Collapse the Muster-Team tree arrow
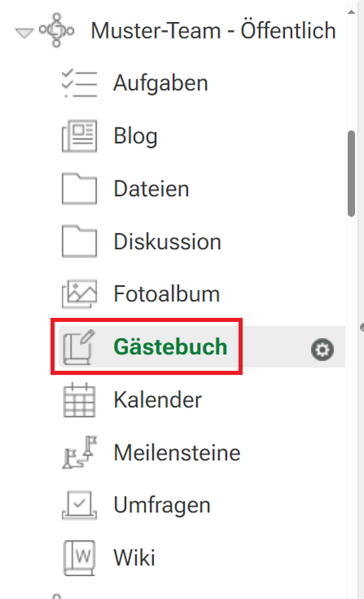The width and height of the screenshot is (364, 599). pos(24,34)
